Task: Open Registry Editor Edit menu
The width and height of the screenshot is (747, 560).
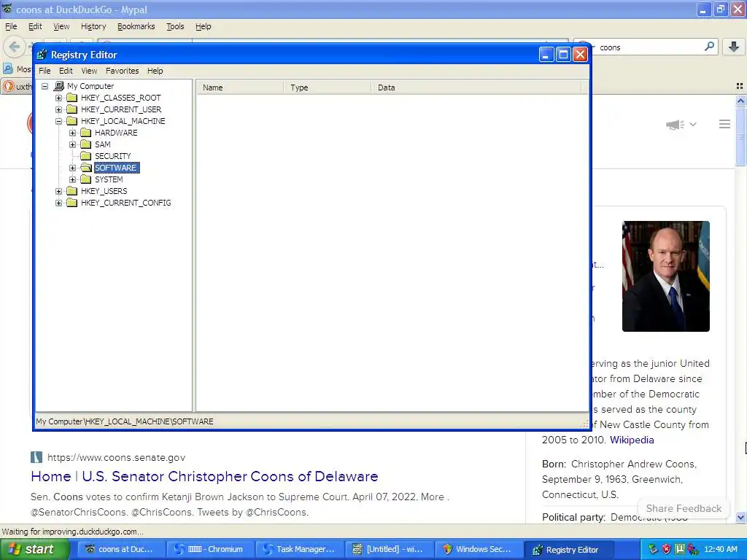Action: pyautogui.click(x=66, y=71)
